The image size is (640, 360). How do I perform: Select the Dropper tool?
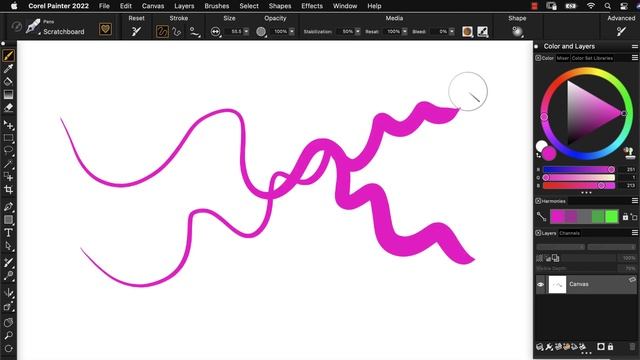coord(8,68)
